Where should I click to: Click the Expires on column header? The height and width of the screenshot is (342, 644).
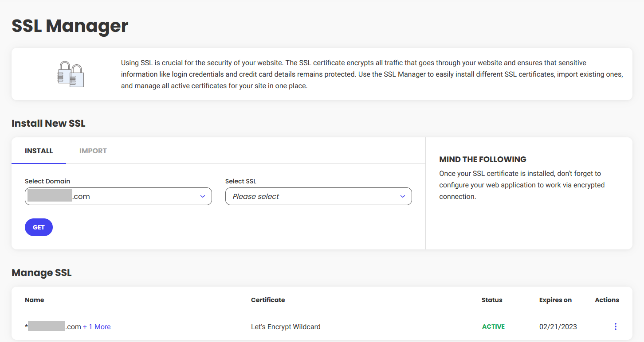[555, 300]
